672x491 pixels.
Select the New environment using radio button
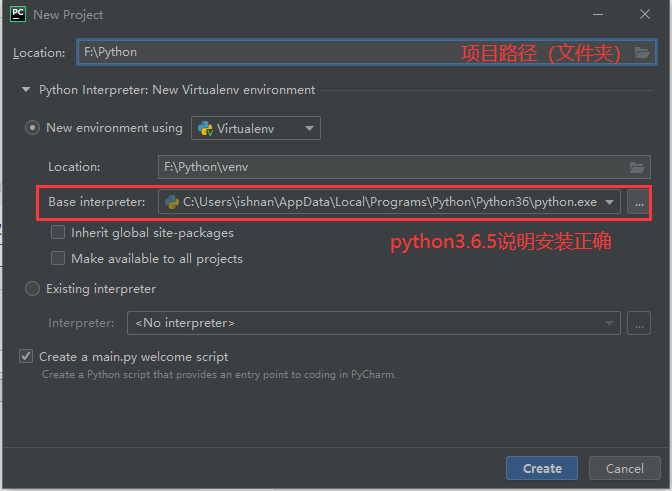tap(33, 128)
